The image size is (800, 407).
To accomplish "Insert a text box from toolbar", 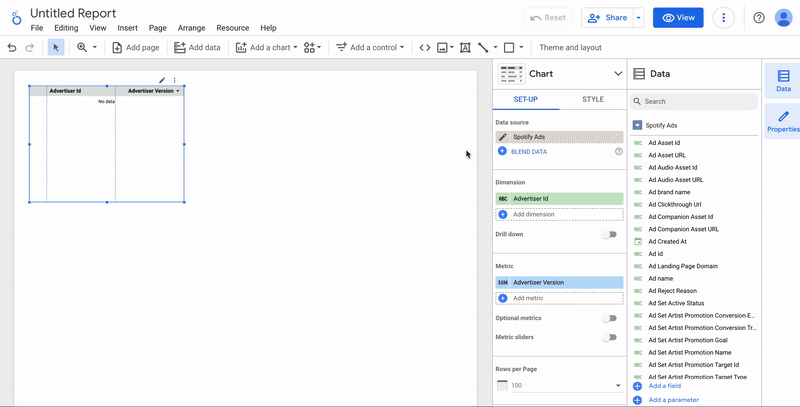I will [465, 47].
